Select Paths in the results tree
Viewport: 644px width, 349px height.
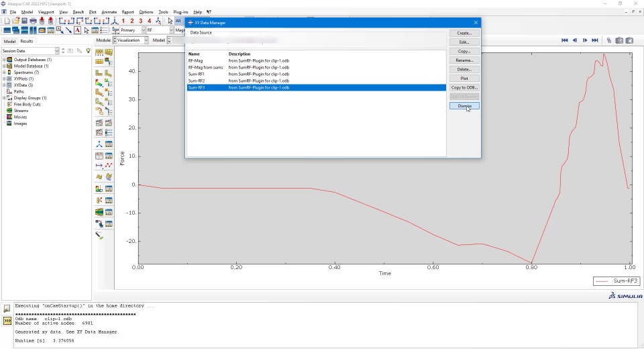point(19,92)
